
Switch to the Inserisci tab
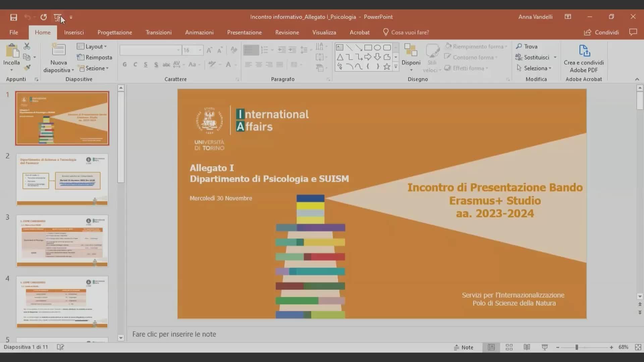74,32
